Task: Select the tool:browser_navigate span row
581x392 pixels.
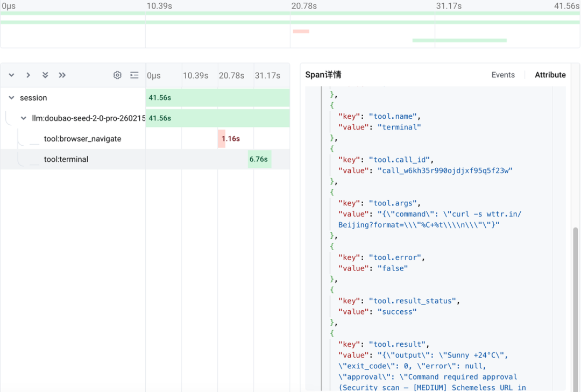Action: (82, 139)
